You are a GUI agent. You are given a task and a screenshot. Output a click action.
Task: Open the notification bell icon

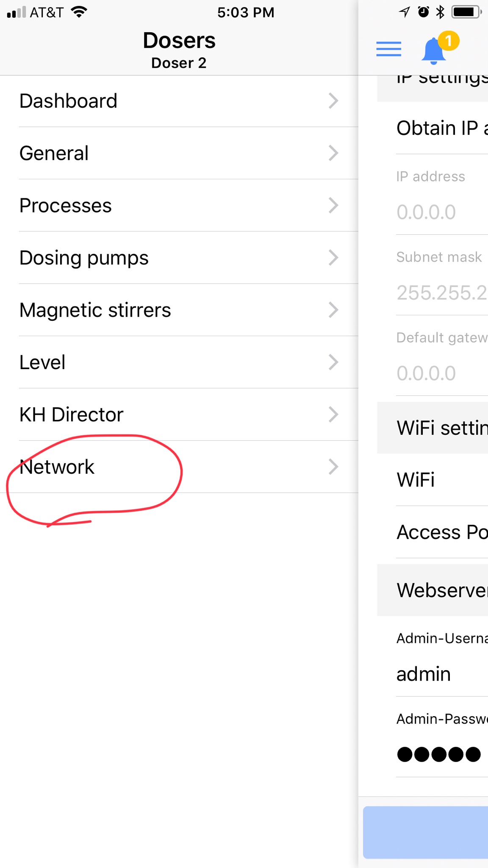[x=433, y=51]
